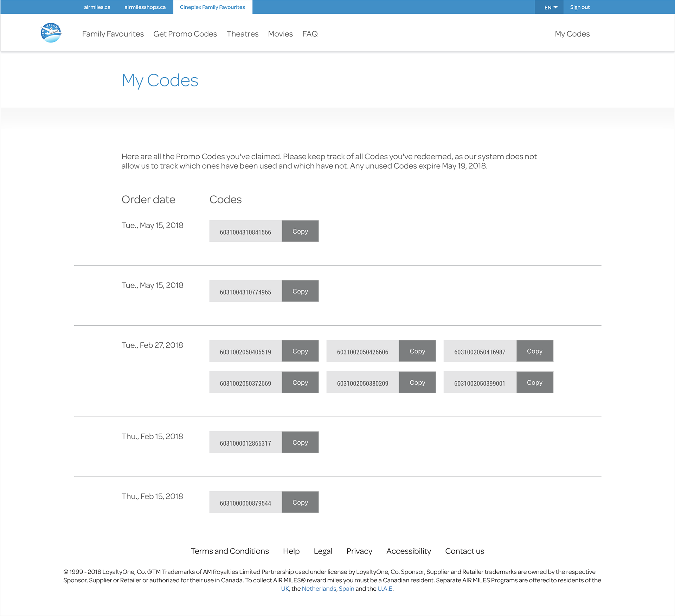Open Family Favourites menu item
675x616 pixels.
pyautogui.click(x=113, y=34)
